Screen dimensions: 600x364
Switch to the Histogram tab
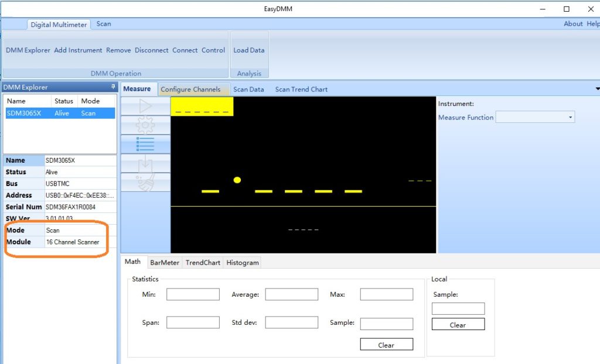pyautogui.click(x=243, y=263)
